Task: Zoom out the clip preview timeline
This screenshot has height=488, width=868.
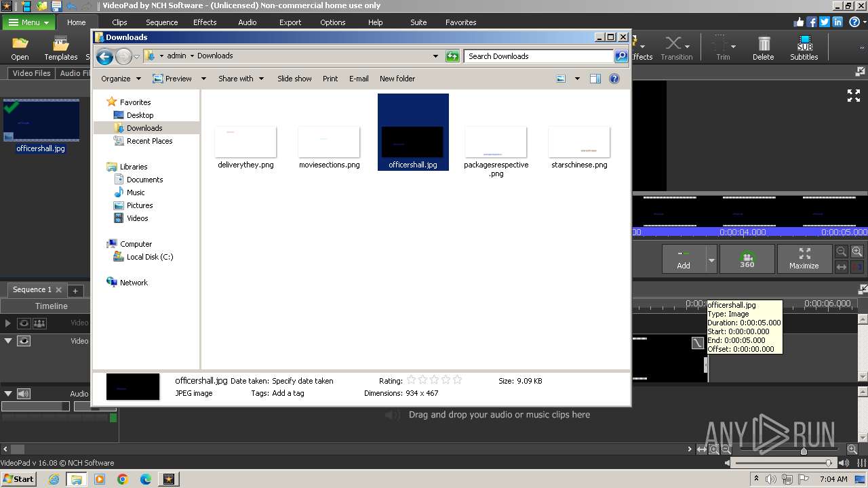Action: point(842,251)
